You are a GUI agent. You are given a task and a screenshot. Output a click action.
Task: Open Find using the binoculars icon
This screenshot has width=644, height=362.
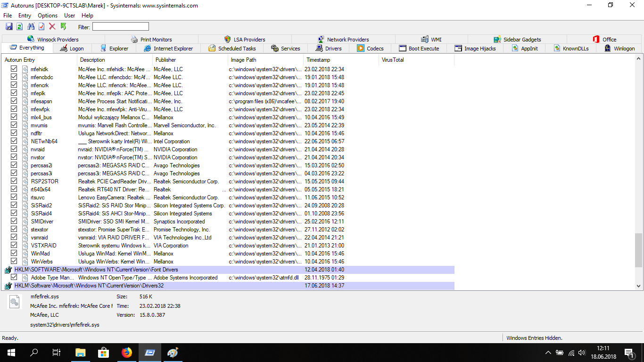tap(31, 27)
